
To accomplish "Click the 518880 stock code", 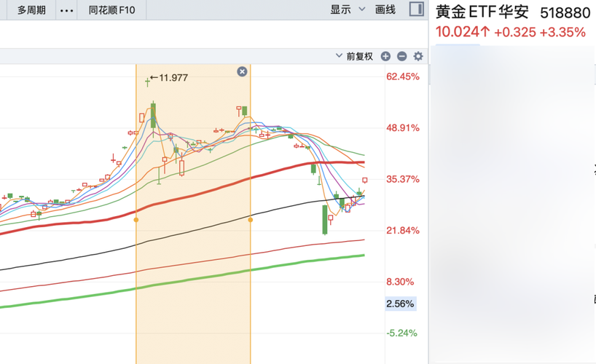I will click(565, 13).
